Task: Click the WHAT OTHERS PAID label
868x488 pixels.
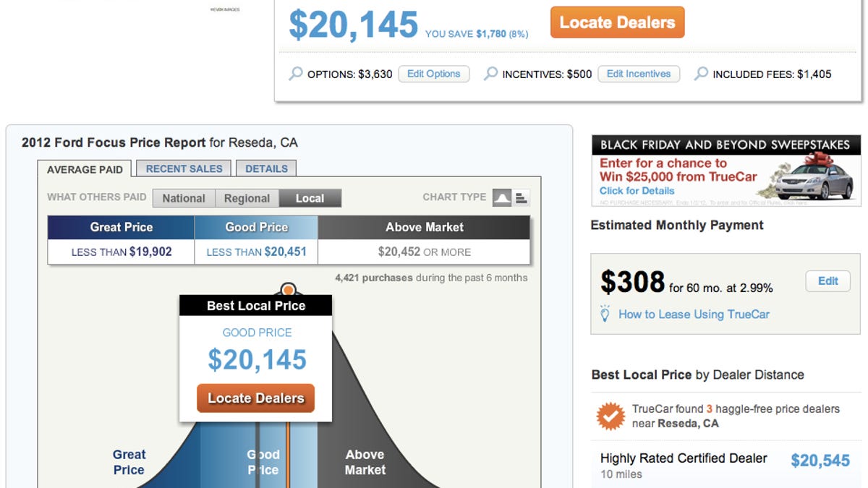Action: click(96, 197)
